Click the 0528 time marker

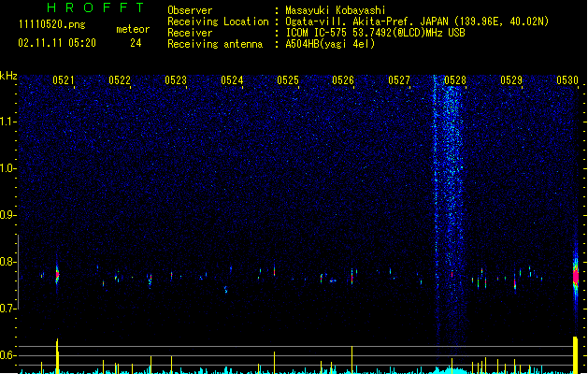455,80
